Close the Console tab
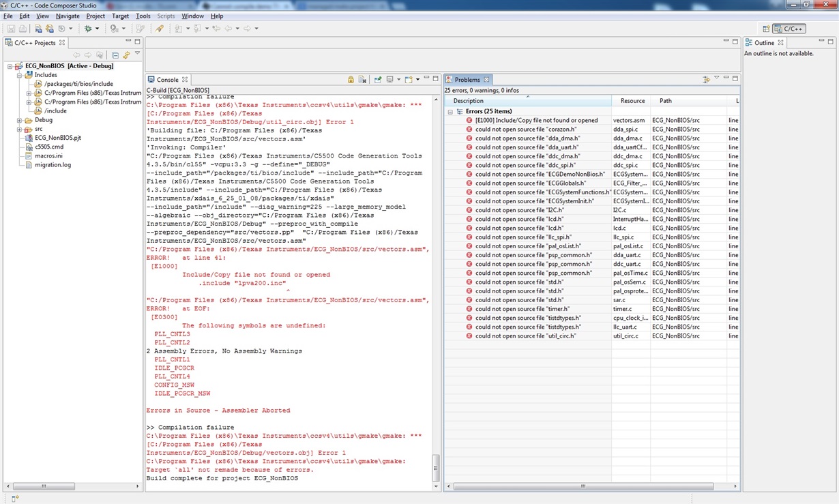The height and width of the screenshot is (504, 839). (185, 80)
